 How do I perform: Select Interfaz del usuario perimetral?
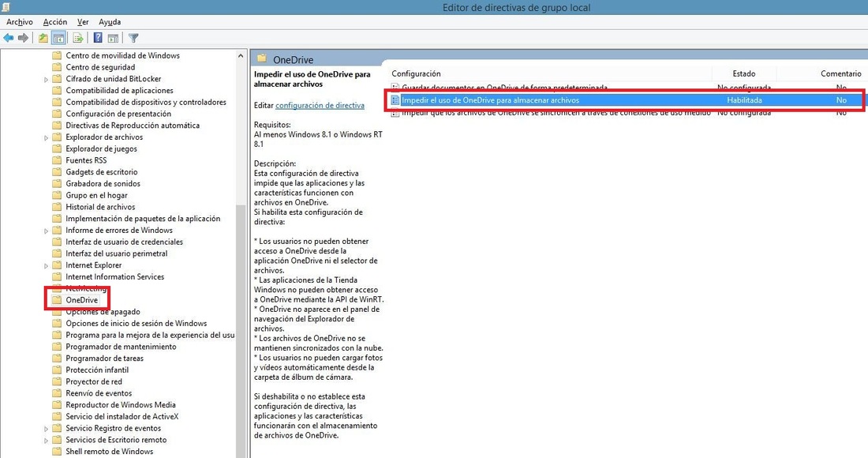(x=116, y=253)
